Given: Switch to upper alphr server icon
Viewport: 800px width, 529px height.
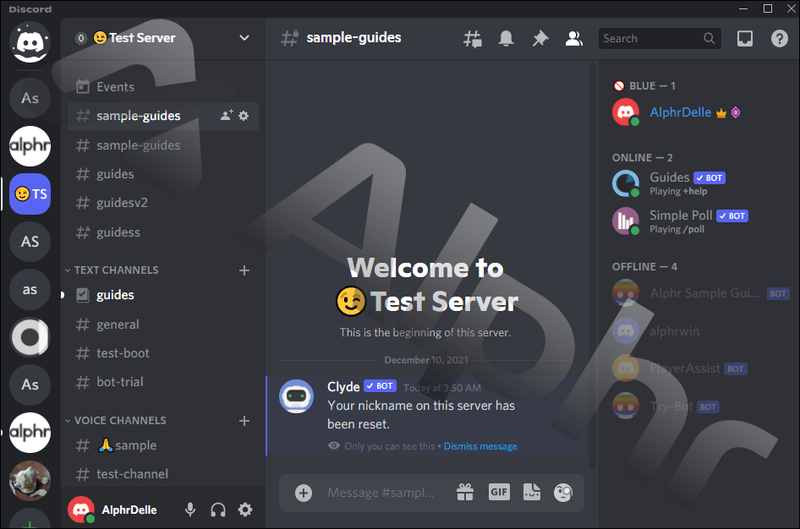Looking at the screenshot, I should pos(30,146).
